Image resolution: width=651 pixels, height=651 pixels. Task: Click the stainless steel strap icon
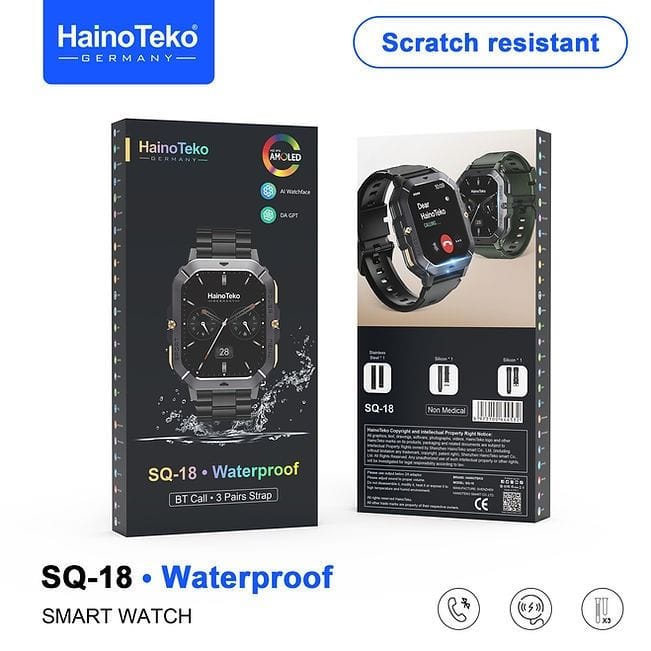[x=377, y=378]
